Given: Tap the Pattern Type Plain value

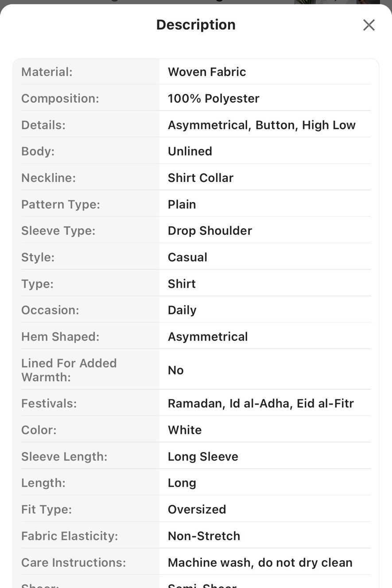Looking at the screenshot, I should point(182,205).
